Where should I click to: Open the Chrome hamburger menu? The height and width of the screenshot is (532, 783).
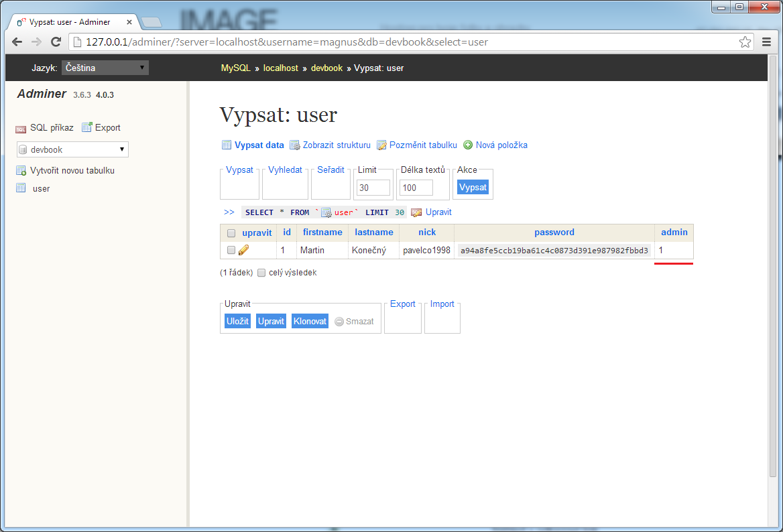[x=766, y=42]
